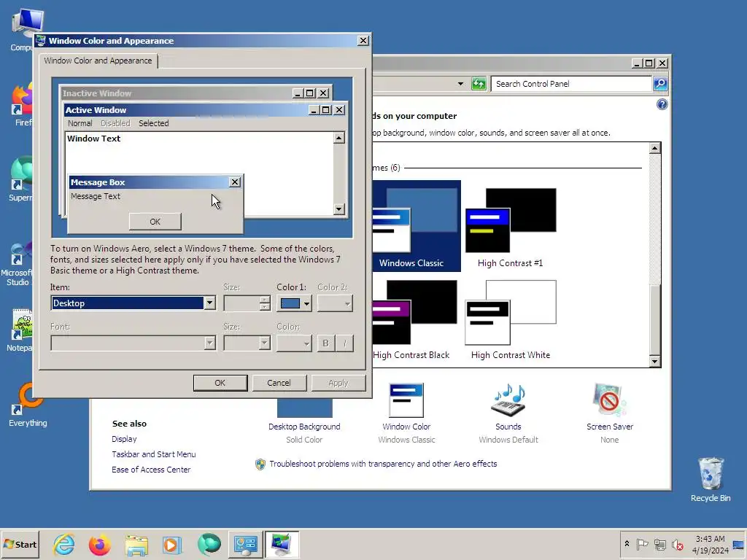The width and height of the screenshot is (747, 560).
Task: Select the Personalization monitor taskbar button
Action: coord(282,544)
